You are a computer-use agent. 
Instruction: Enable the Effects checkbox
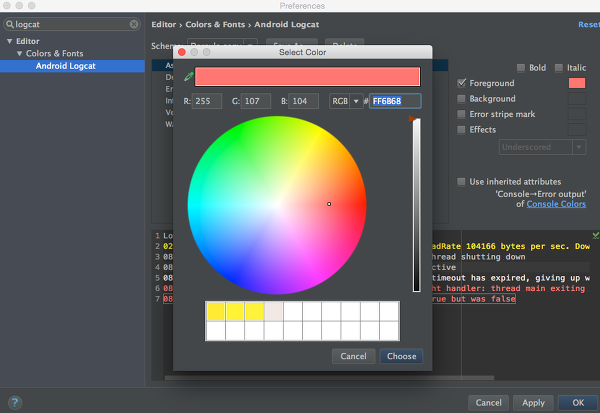[461, 130]
